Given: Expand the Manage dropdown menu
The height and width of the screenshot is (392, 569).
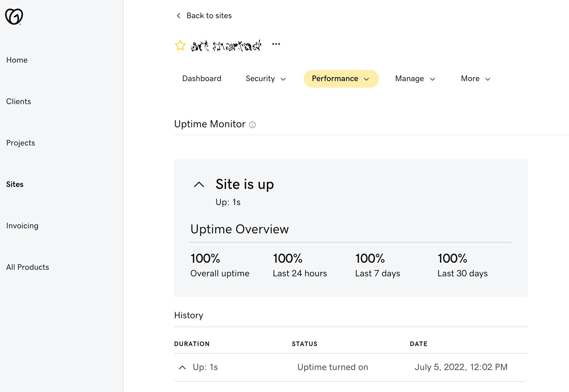Looking at the screenshot, I should click(415, 79).
